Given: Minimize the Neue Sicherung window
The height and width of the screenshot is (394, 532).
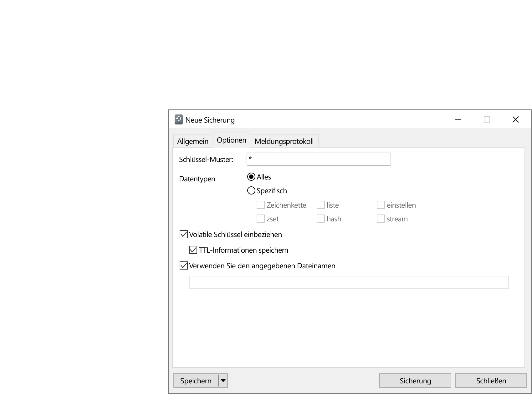Looking at the screenshot, I should click(458, 119).
